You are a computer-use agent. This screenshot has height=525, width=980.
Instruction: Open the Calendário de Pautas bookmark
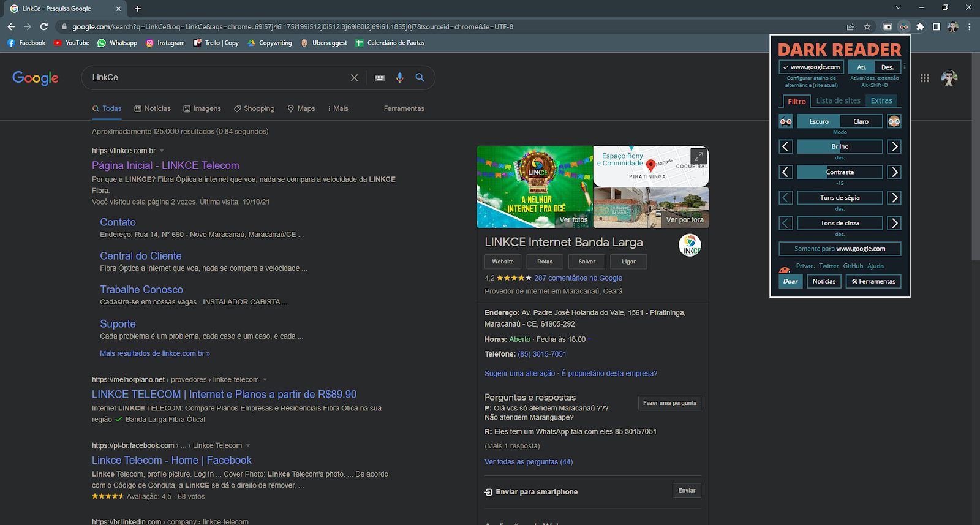(x=390, y=43)
